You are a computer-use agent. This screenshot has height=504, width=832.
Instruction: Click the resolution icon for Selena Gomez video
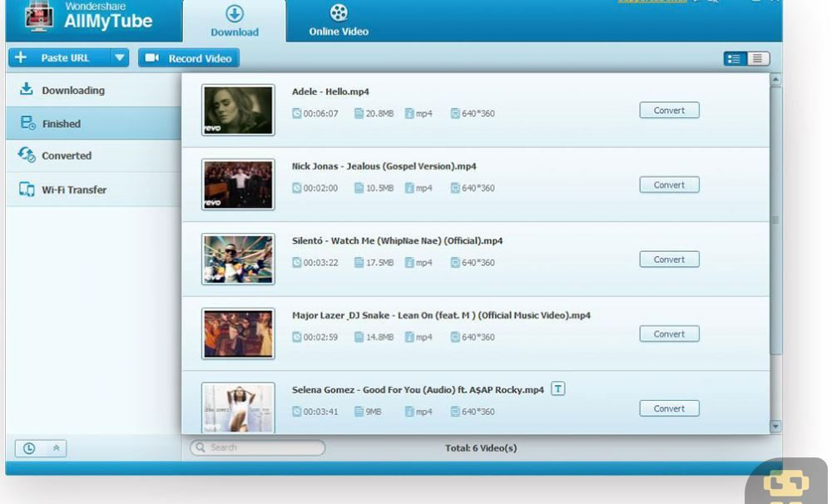tap(455, 411)
